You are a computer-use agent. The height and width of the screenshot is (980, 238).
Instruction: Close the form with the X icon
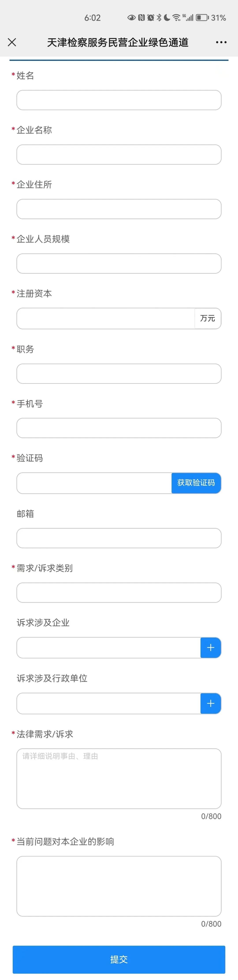tap(12, 42)
